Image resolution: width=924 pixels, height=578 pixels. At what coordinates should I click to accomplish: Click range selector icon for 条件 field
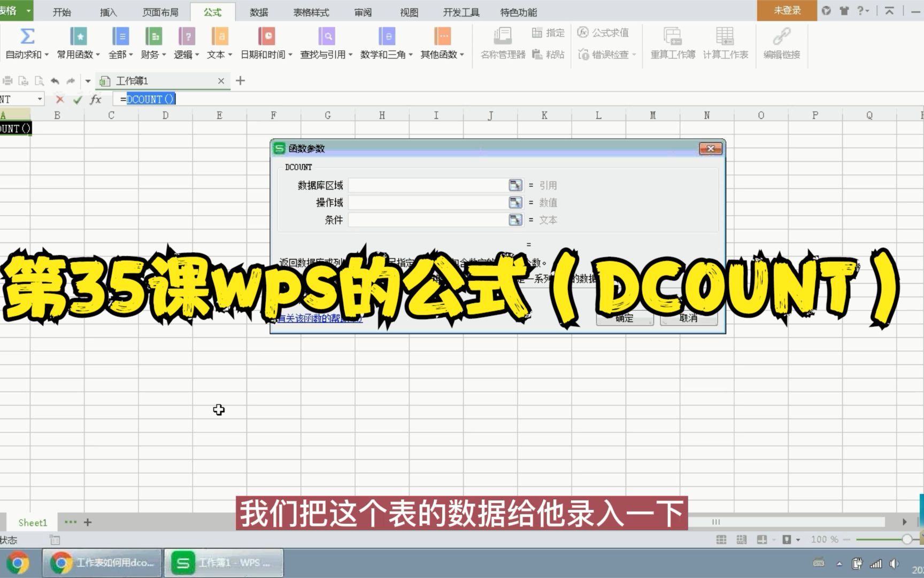click(x=515, y=219)
